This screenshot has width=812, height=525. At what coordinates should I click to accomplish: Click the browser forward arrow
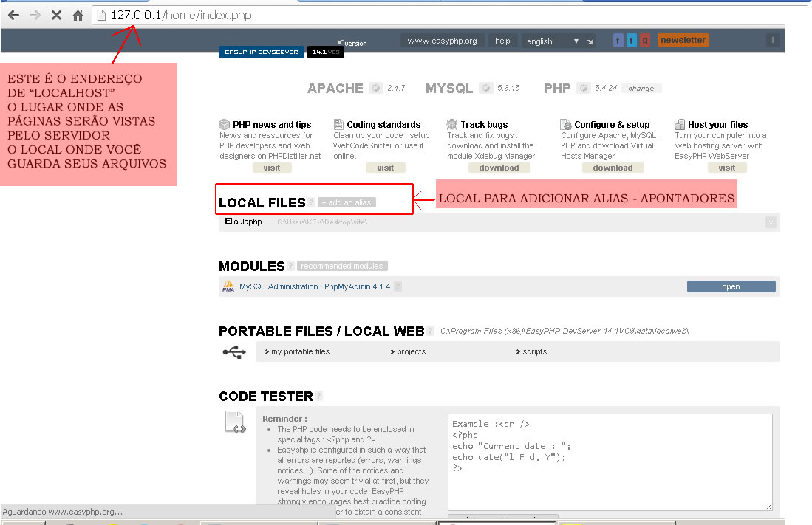tap(35, 15)
